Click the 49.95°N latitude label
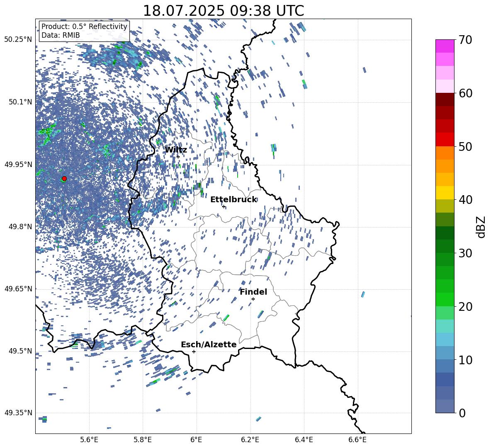This screenshot has width=491, height=448. coord(18,164)
